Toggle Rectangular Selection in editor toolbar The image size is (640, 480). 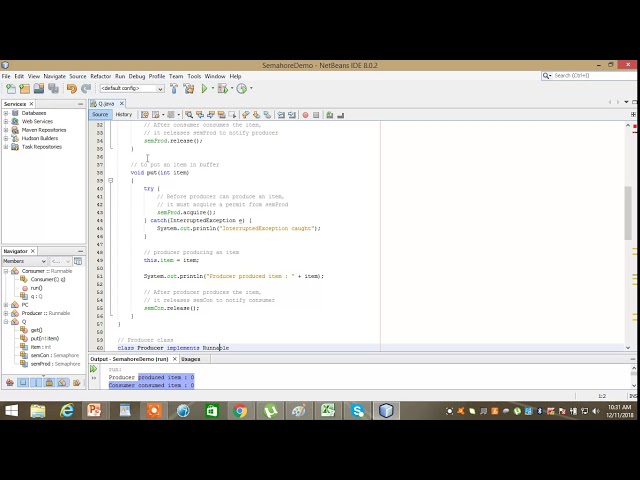pyautogui.click(x=232, y=115)
